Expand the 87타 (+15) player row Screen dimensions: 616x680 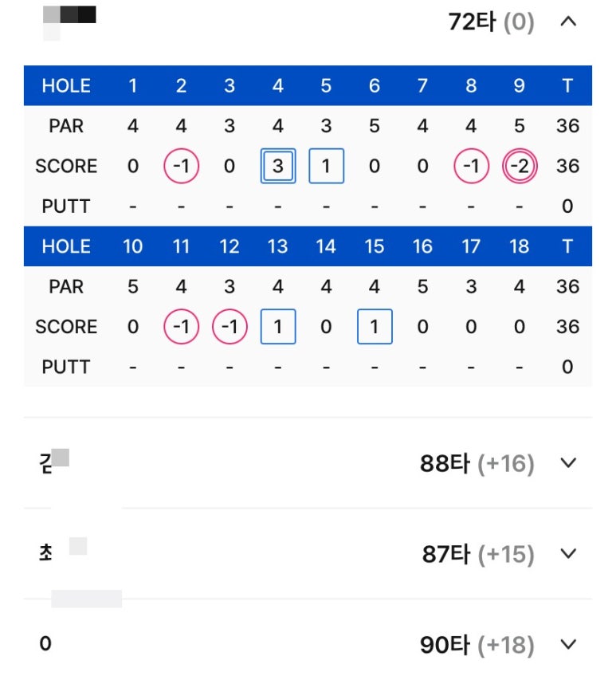point(308,553)
